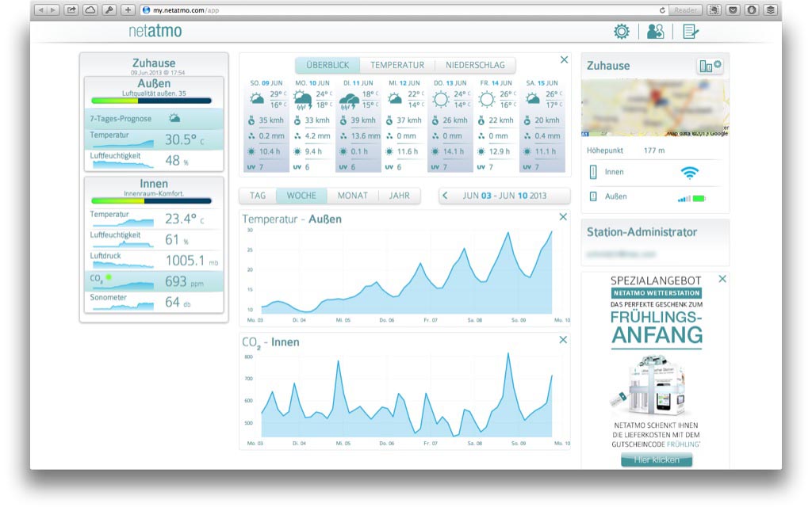Click the Temperatur Außen line chart
This screenshot has width=812, height=511.
tap(407, 273)
